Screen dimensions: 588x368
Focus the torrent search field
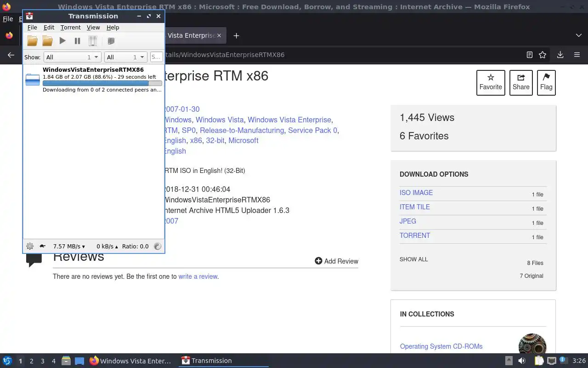click(156, 57)
